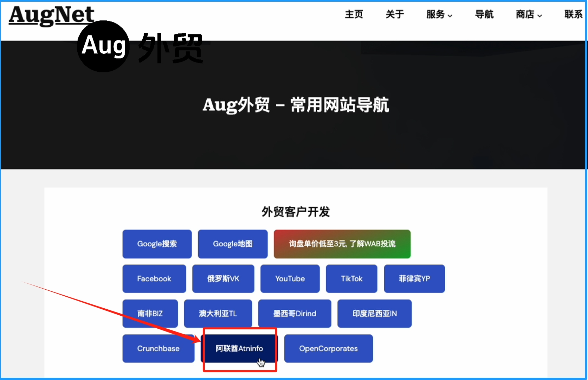This screenshot has height=380, width=588.
Task: Click the 询盘单价低至3元 WAB投流 banner button
Action: tap(342, 244)
